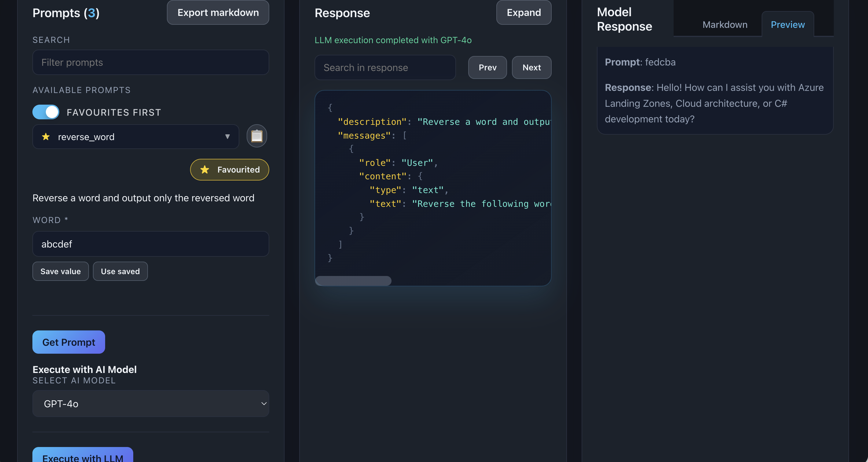Open the reverse_word prompt dropdown
The image size is (868, 462).
(135, 136)
